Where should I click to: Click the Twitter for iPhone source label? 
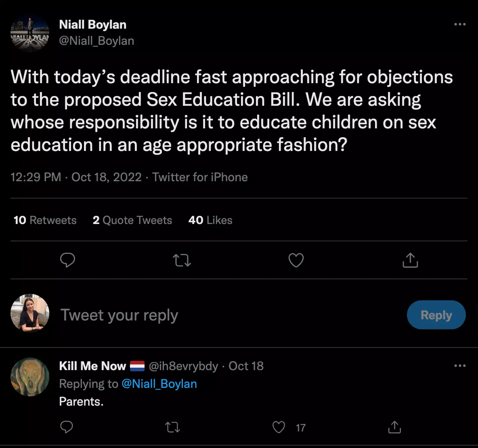click(200, 177)
